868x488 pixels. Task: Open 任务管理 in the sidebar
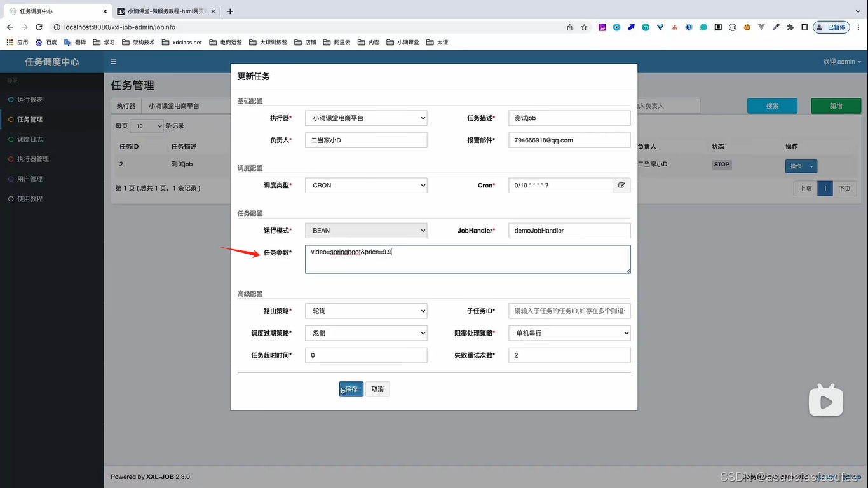tap(52, 119)
